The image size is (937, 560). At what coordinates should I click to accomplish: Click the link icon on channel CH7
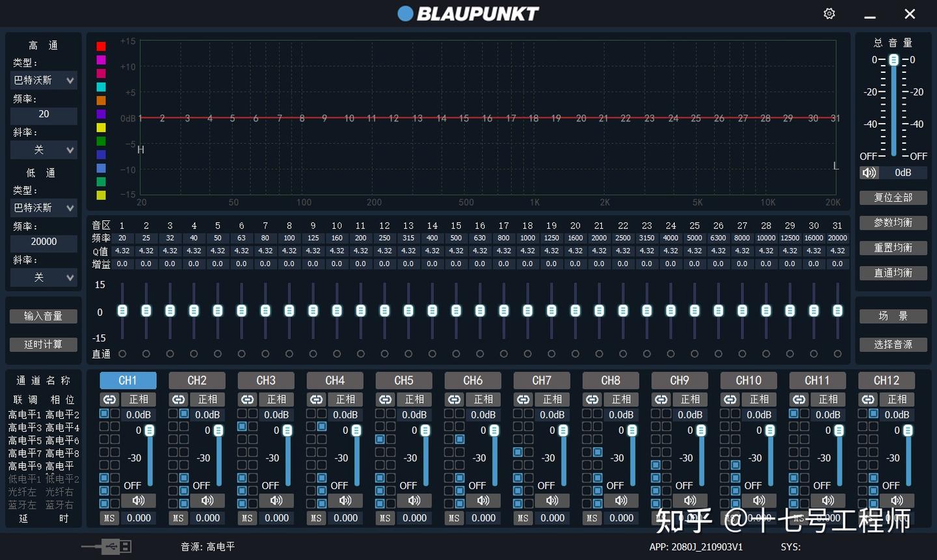(x=523, y=399)
